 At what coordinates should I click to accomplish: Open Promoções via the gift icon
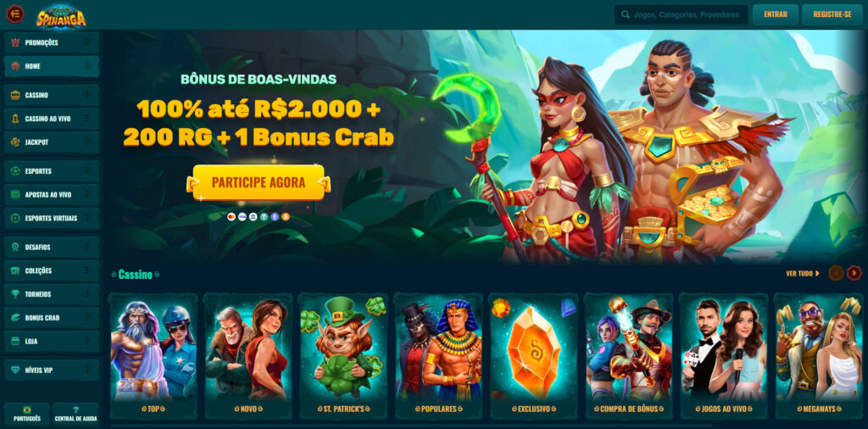15,42
